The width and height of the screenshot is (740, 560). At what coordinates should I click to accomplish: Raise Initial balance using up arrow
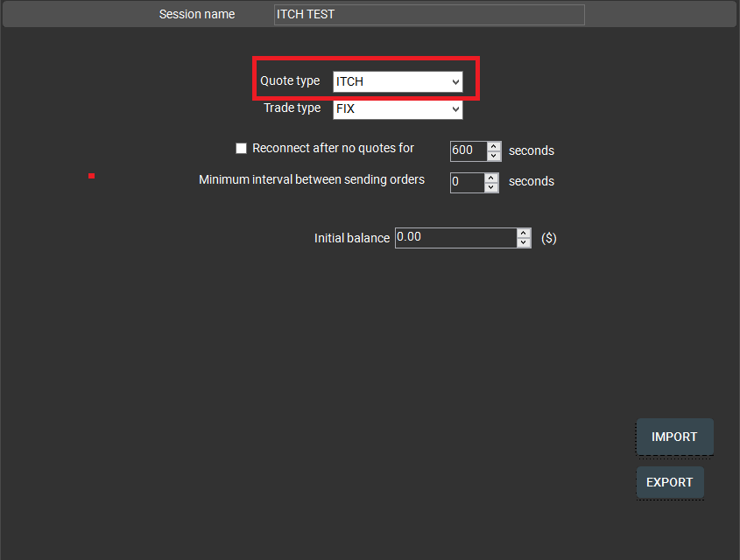pyautogui.click(x=524, y=233)
